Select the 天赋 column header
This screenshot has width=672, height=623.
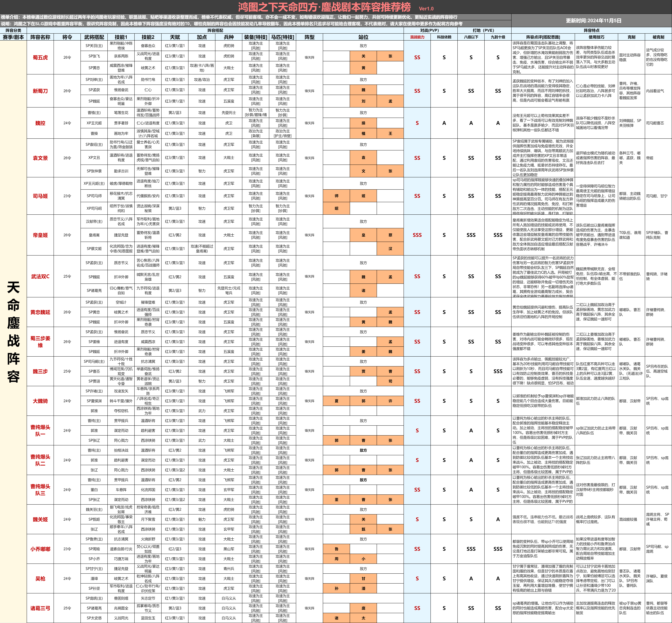coord(175,37)
